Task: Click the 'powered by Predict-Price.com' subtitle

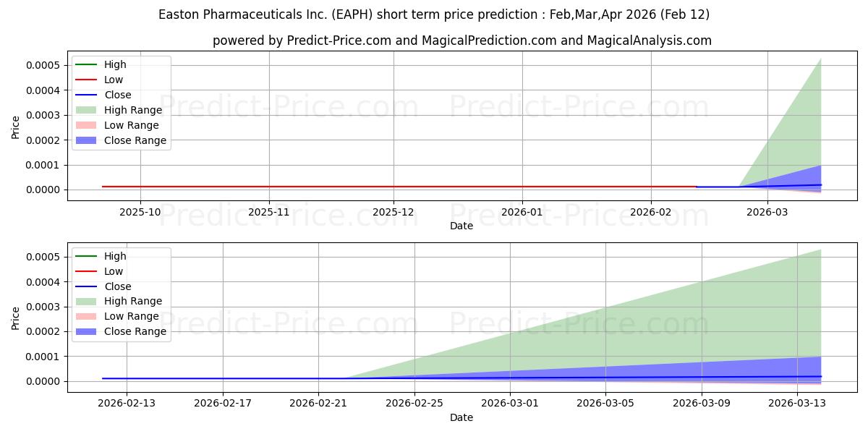Action: [461, 41]
